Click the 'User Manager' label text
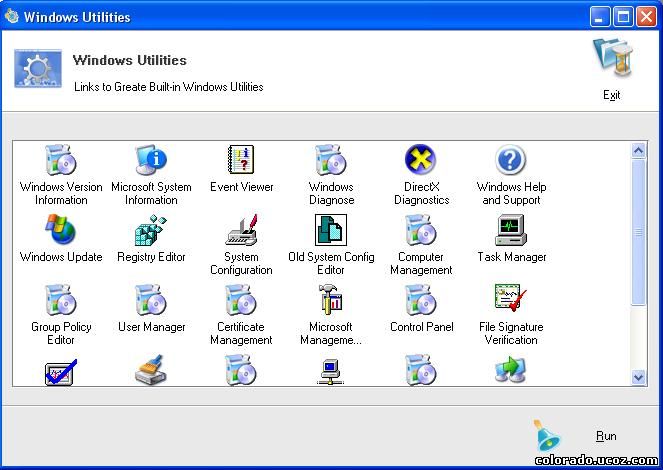 click(151, 327)
